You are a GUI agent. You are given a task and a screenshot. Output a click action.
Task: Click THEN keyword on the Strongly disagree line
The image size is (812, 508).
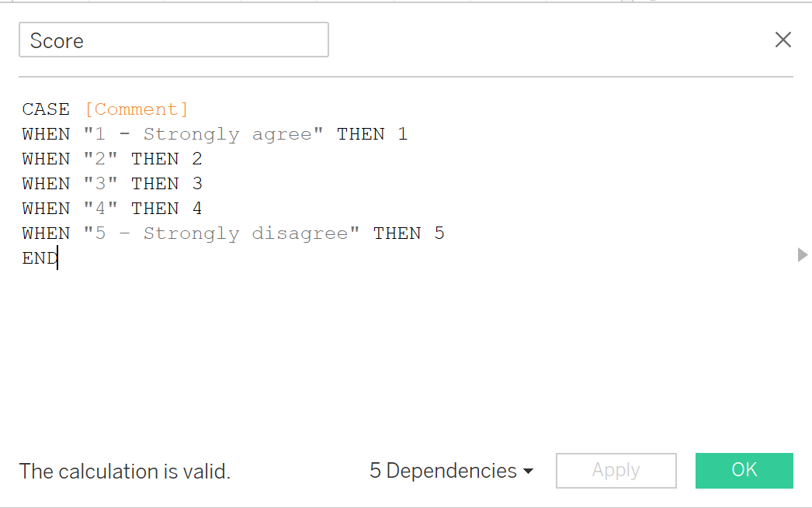(397, 233)
